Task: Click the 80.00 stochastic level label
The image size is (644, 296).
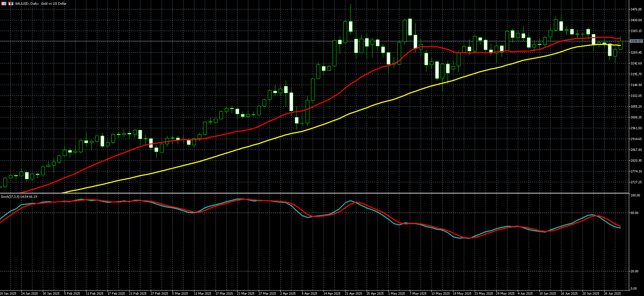Action: (x=635, y=213)
